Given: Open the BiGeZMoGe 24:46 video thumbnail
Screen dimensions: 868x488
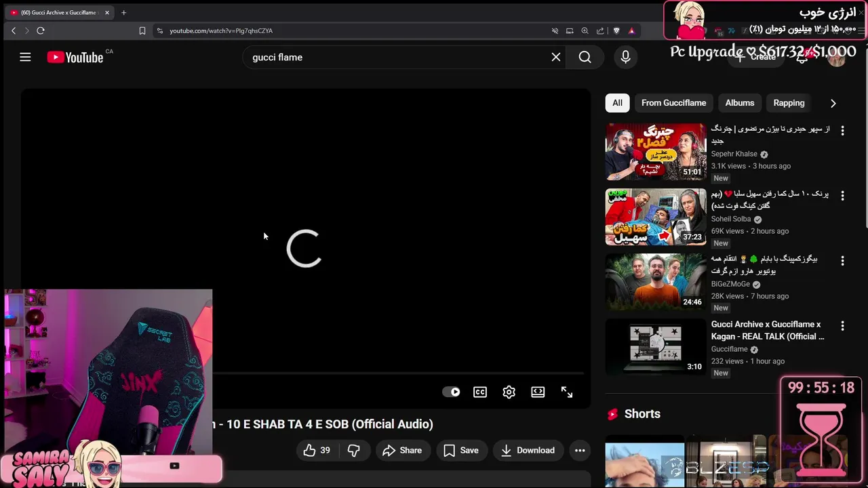Looking at the screenshot, I should coord(656,282).
